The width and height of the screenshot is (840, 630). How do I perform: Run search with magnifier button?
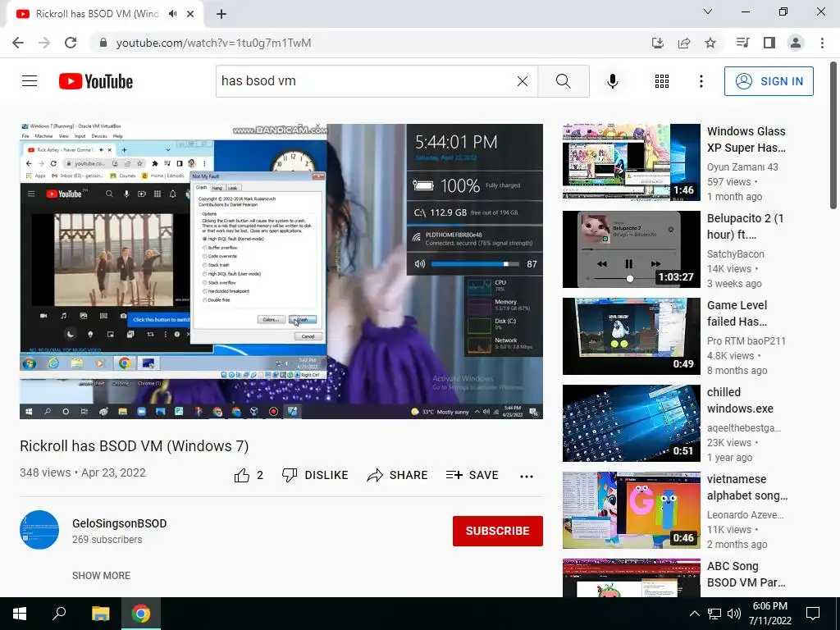pyautogui.click(x=563, y=81)
